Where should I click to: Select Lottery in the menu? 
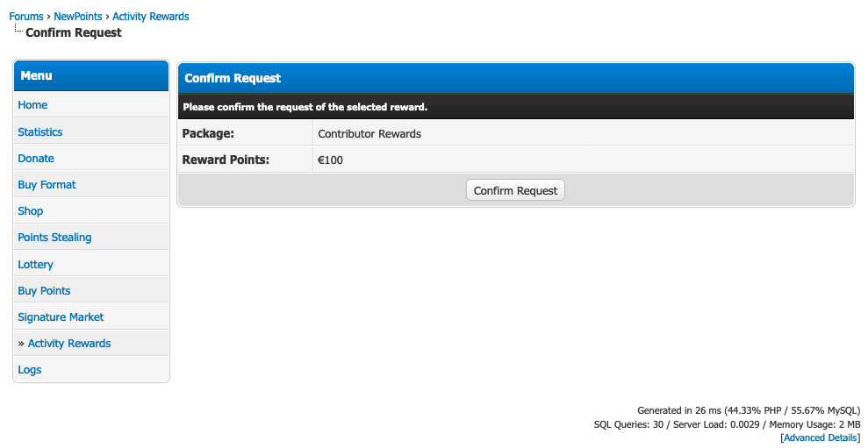coord(35,265)
